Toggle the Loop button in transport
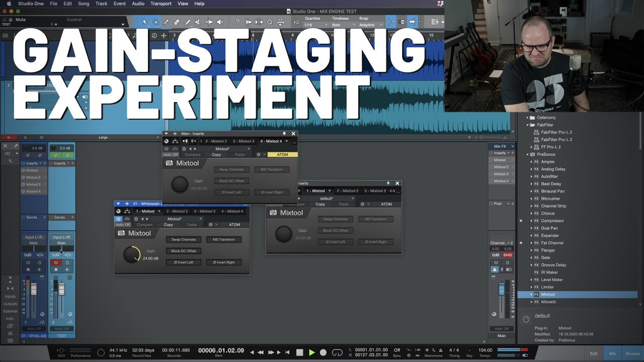This screenshot has height=362, width=644. click(338, 352)
